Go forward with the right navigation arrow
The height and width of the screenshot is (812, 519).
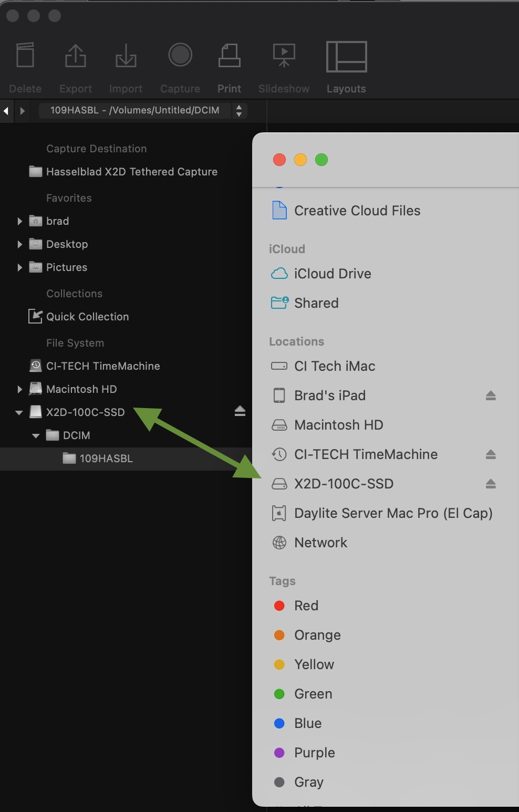(x=22, y=111)
